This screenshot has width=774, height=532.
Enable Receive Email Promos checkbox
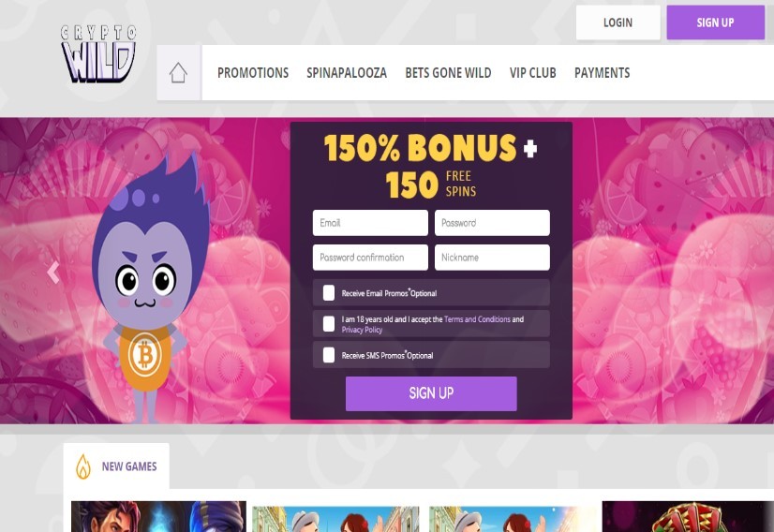point(329,292)
